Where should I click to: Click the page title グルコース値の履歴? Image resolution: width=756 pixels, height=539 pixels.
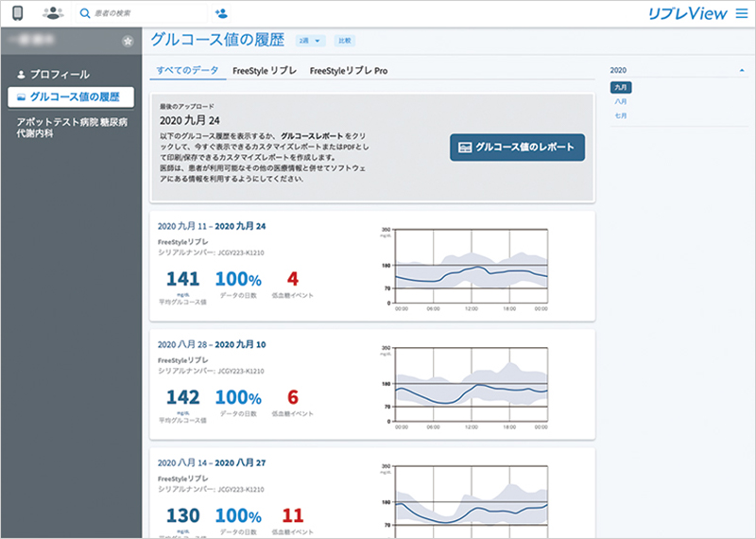217,40
